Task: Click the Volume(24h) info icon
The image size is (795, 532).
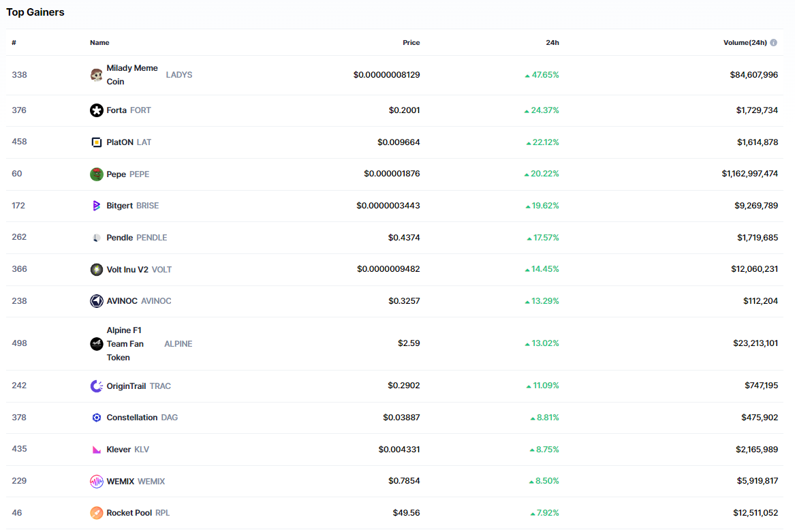Action: pyautogui.click(x=773, y=43)
